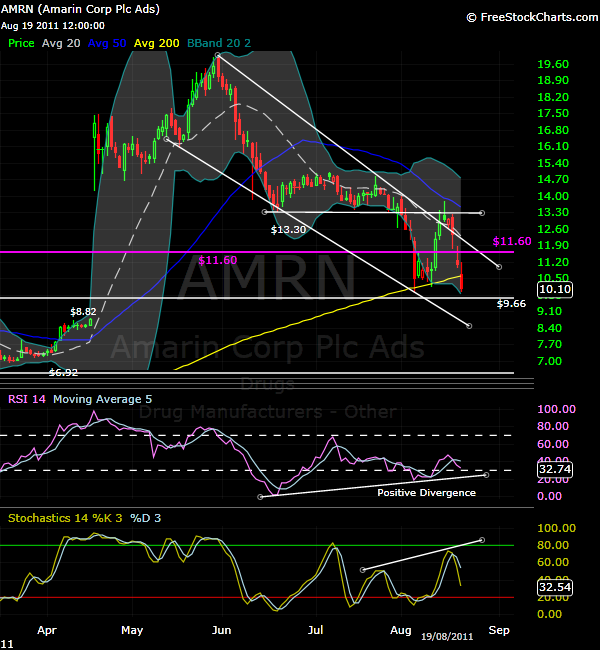
Task: Click the Aug 19 2011 12:00:00 timestamp
Action: tap(53, 26)
